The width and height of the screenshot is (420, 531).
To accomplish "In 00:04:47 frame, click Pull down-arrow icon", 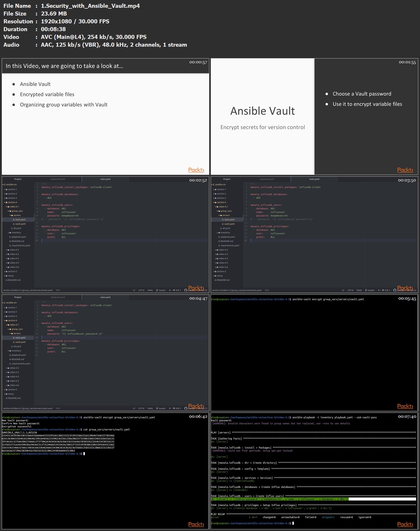I will 174,409.
